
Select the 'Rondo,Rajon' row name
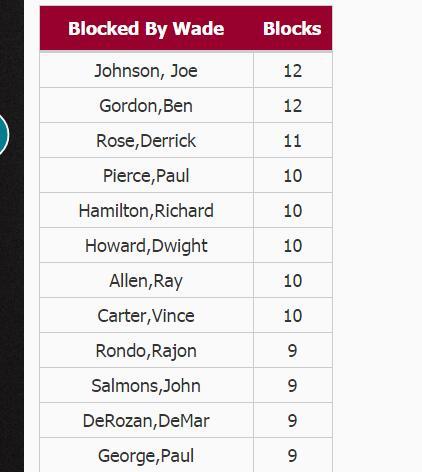146,351
